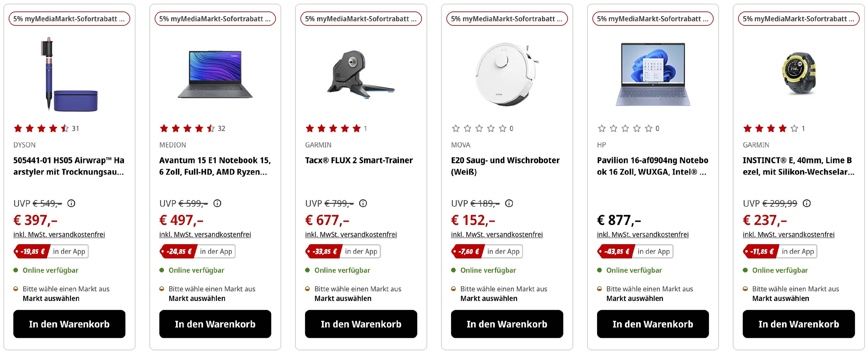Viewport: 868px width, 354px height.
Task: Click the Medion notebook star rating
Action: click(187, 129)
